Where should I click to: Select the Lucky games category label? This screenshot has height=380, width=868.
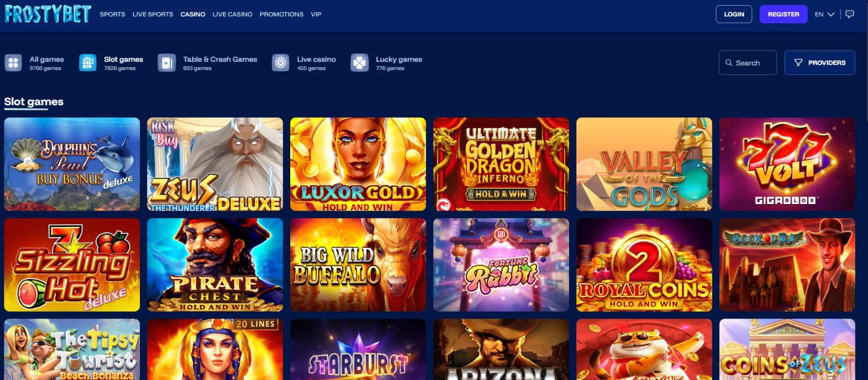[x=399, y=59]
